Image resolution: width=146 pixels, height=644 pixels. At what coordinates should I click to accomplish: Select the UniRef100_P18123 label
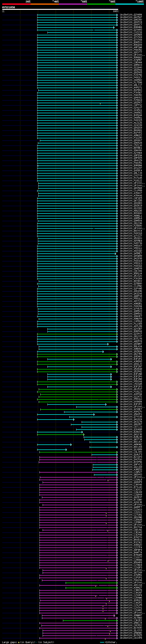[x=131, y=392]
